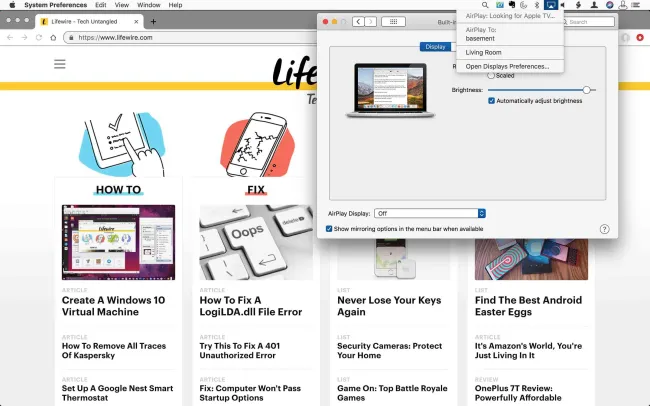Open the Lifewire hamburger menu
The image size is (650, 406).
[x=60, y=63]
